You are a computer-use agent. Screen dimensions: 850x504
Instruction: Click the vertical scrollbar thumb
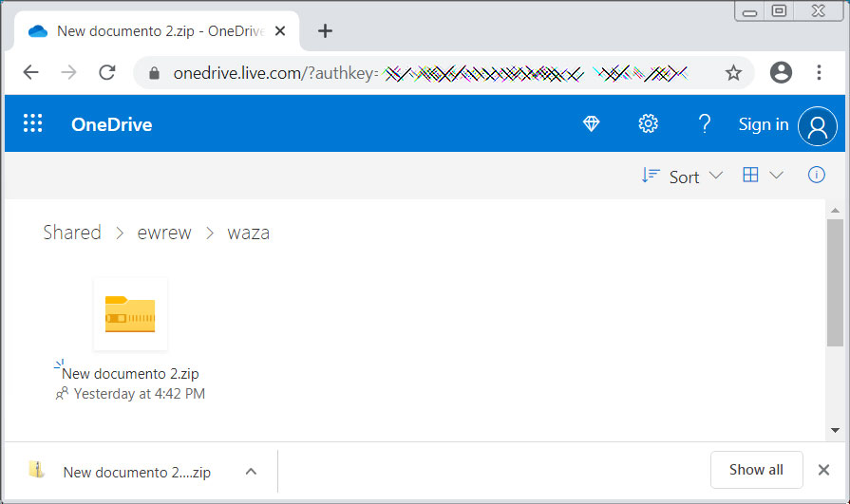[x=835, y=282]
